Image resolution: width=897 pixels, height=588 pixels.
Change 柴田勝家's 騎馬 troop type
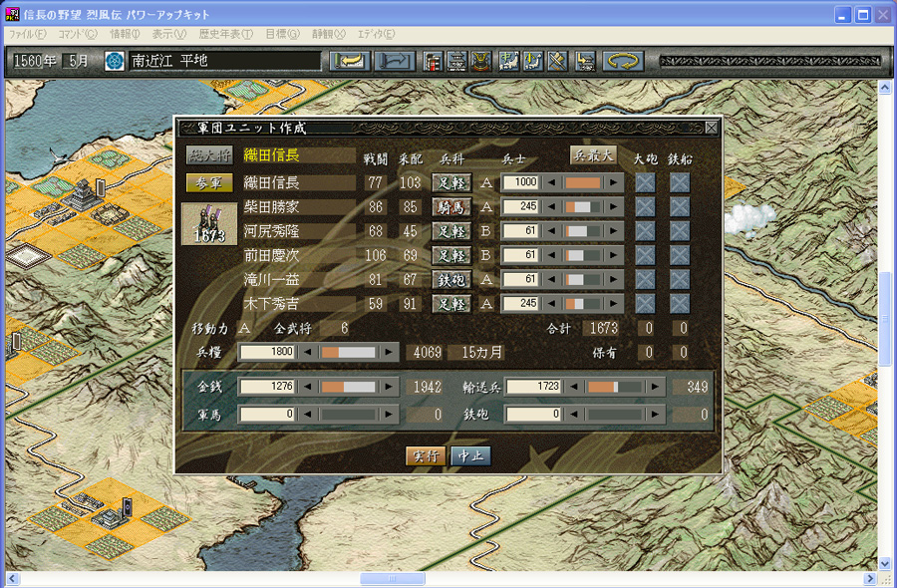451,207
